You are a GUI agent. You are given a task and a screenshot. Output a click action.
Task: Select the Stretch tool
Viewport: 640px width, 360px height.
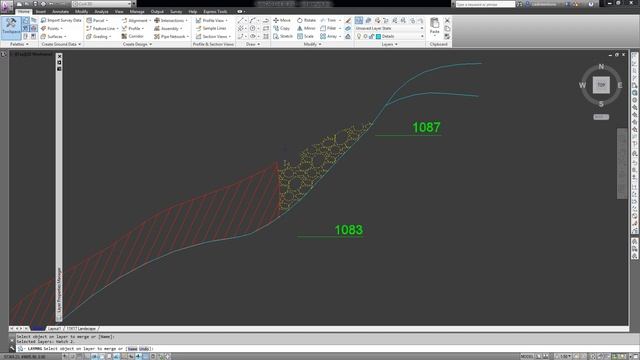(x=283, y=36)
